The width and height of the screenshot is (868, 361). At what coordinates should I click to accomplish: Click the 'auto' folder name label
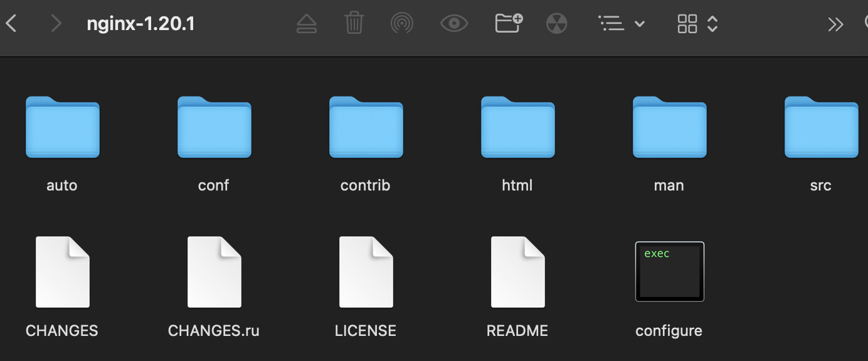(62, 186)
